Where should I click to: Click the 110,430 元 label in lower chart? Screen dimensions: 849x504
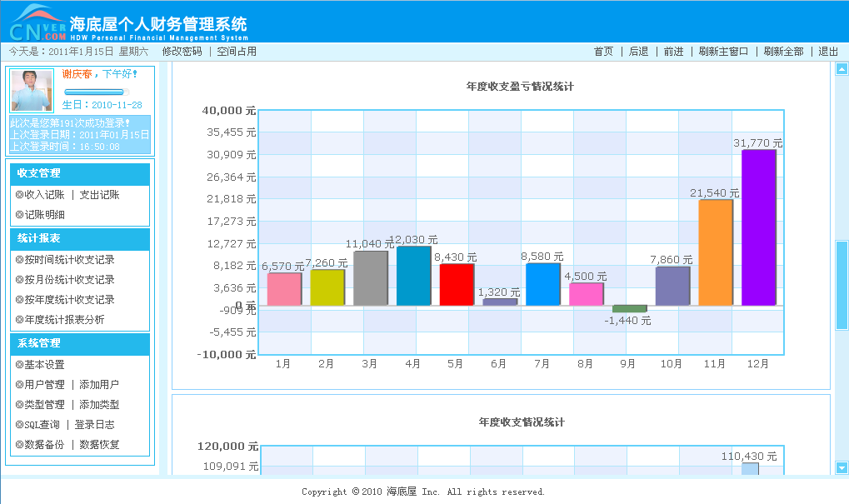pos(748,457)
